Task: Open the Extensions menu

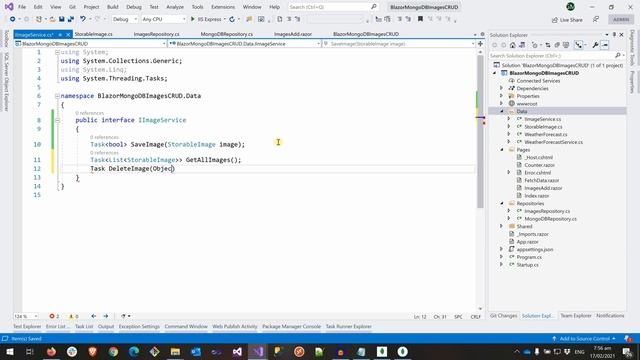Action: point(223,7)
